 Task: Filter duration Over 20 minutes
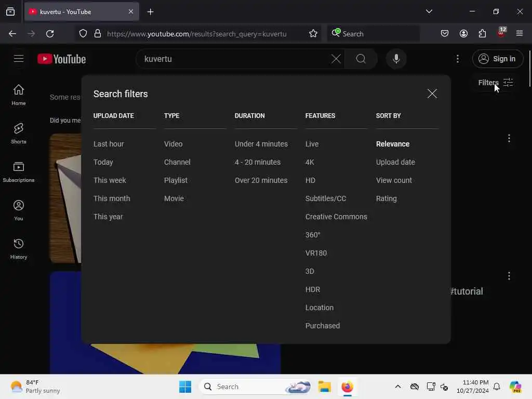point(261,180)
